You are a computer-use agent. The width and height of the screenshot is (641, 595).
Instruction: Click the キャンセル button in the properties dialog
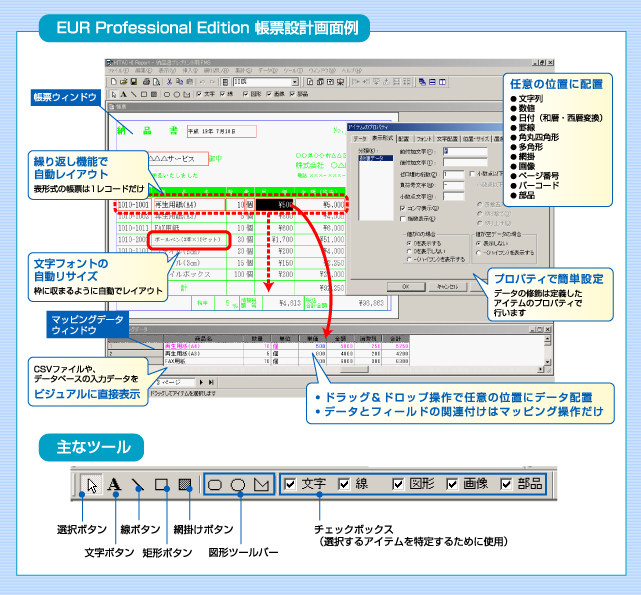448,287
